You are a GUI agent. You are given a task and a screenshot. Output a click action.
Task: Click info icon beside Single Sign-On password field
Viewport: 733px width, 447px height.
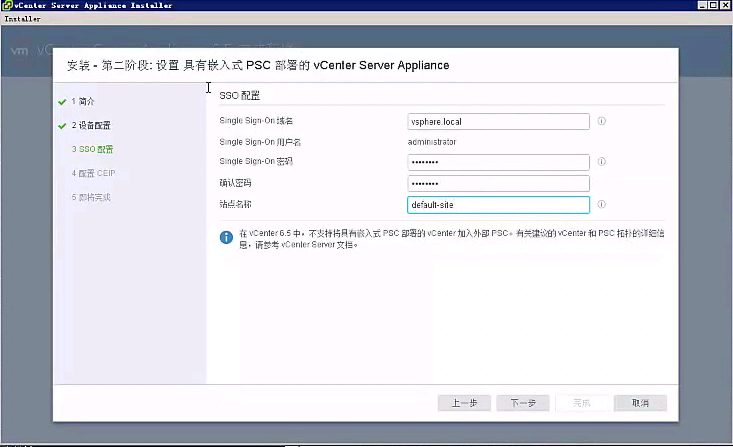pyautogui.click(x=602, y=162)
